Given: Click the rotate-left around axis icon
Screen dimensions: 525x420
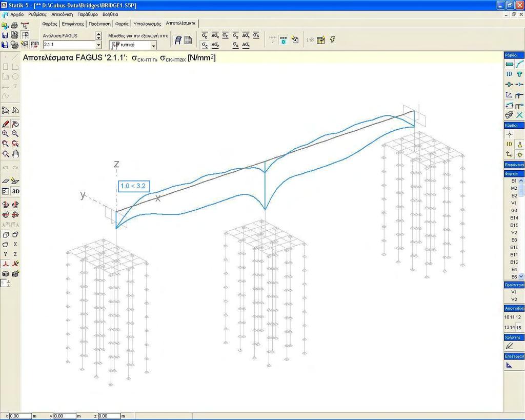Looking at the screenshot, I should pyautogui.click(x=5, y=205).
